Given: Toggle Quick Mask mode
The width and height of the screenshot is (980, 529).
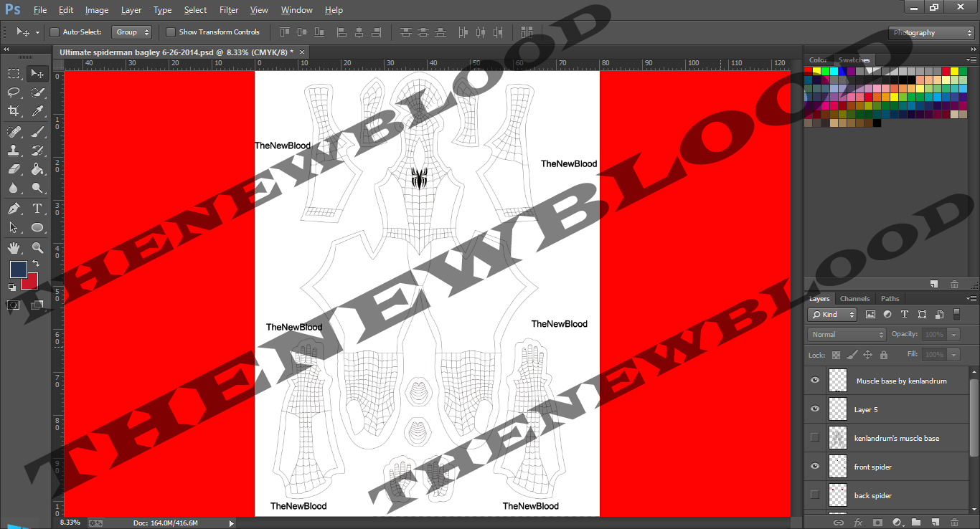Looking at the screenshot, I should tap(14, 305).
